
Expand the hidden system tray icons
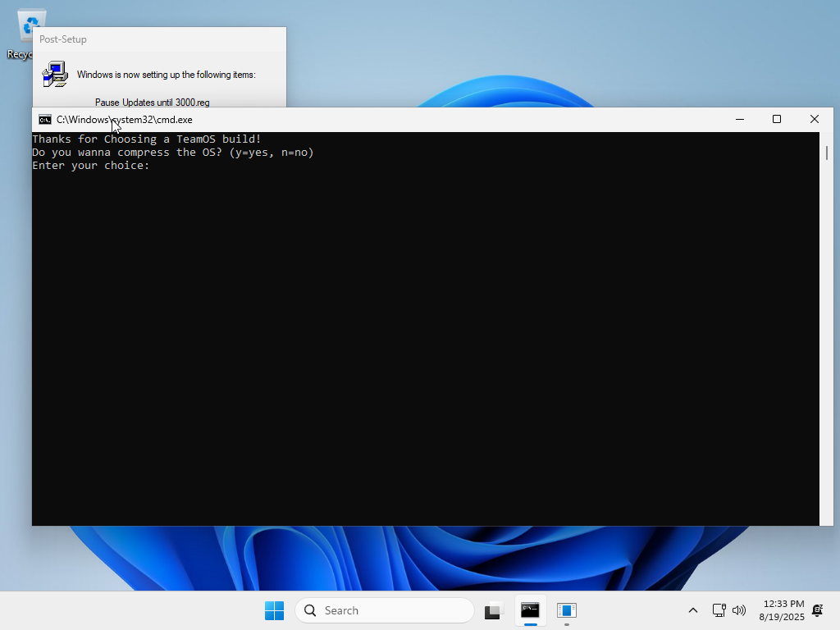pyautogui.click(x=693, y=610)
